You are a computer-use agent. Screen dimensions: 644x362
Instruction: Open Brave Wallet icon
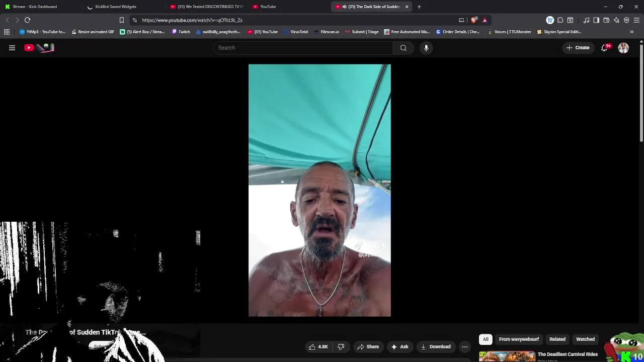[x=606, y=20]
